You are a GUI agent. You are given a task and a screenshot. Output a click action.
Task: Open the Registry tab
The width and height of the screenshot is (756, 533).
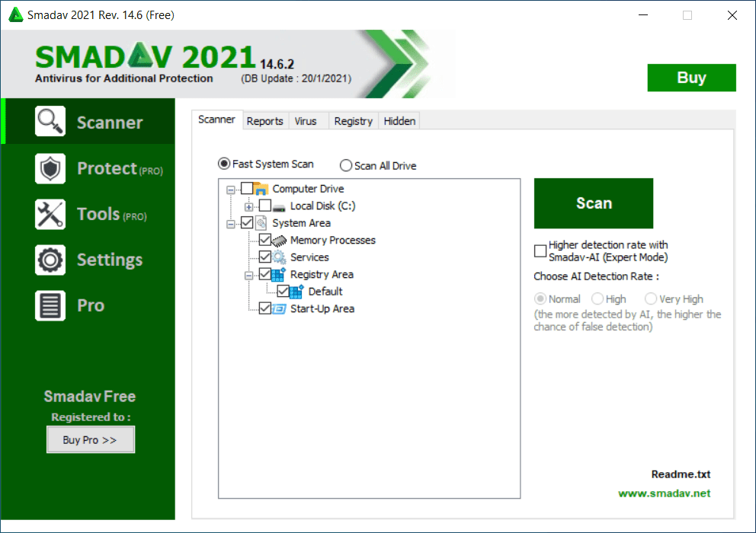point(354,121)
